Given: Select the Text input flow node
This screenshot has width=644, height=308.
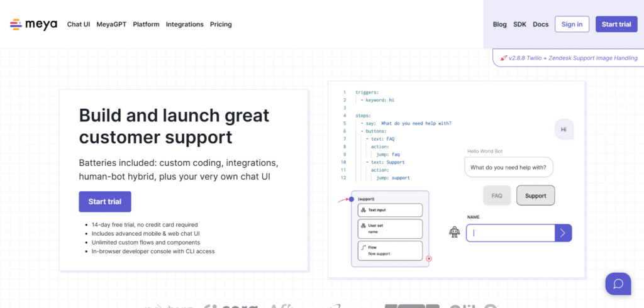Looking at the screenshot, I should pyautogui.click(x=390, y=210).
